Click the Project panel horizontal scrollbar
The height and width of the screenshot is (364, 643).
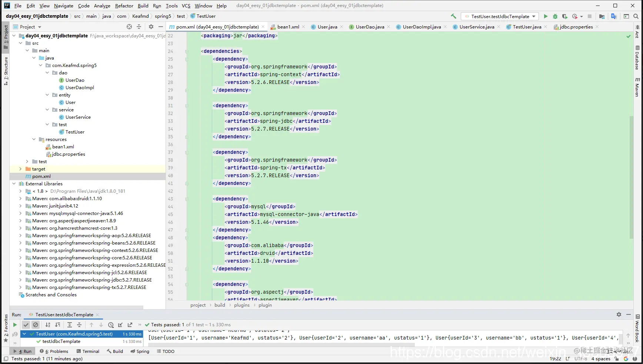tap(76, 307)
